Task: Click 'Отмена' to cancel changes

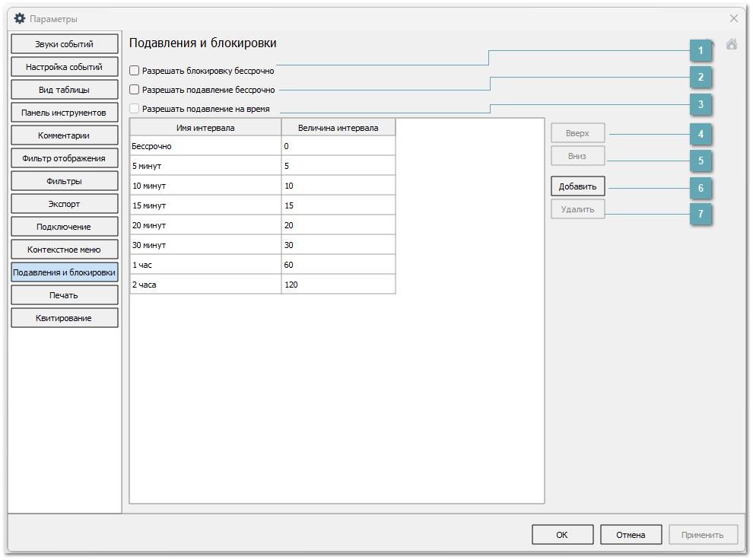Action: point(631,535)
